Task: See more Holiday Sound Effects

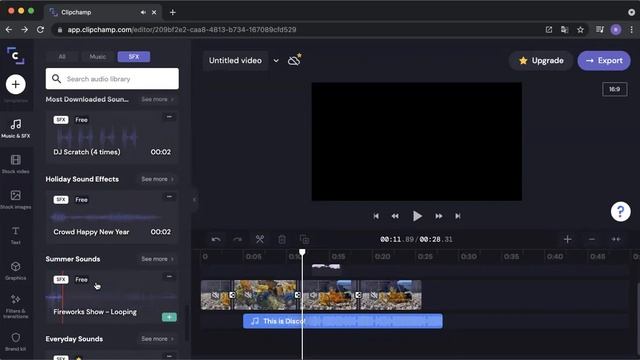Action: [157, 179]
